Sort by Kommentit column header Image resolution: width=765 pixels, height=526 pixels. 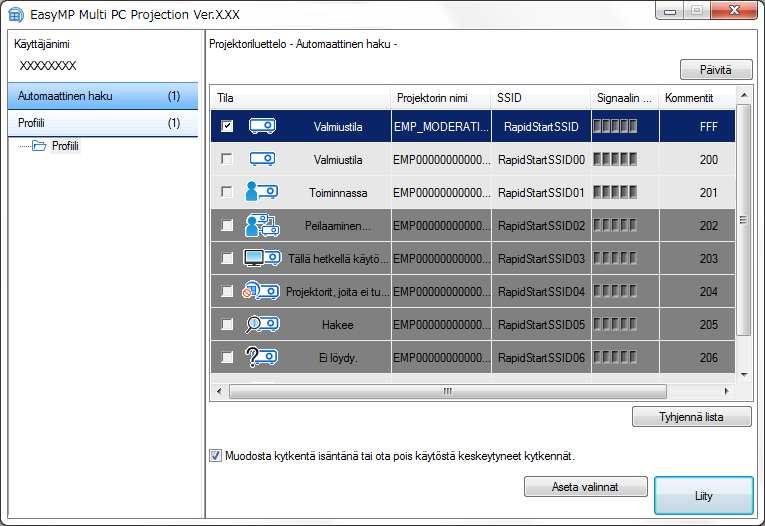(697, 98)
